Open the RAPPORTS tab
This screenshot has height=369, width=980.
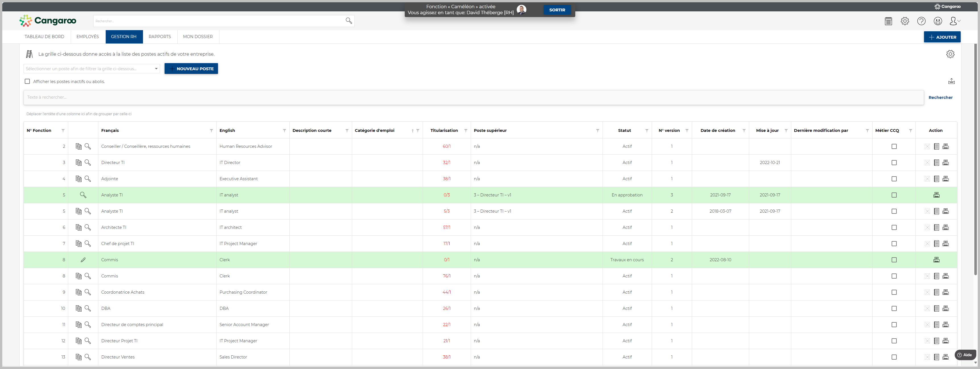159,37
